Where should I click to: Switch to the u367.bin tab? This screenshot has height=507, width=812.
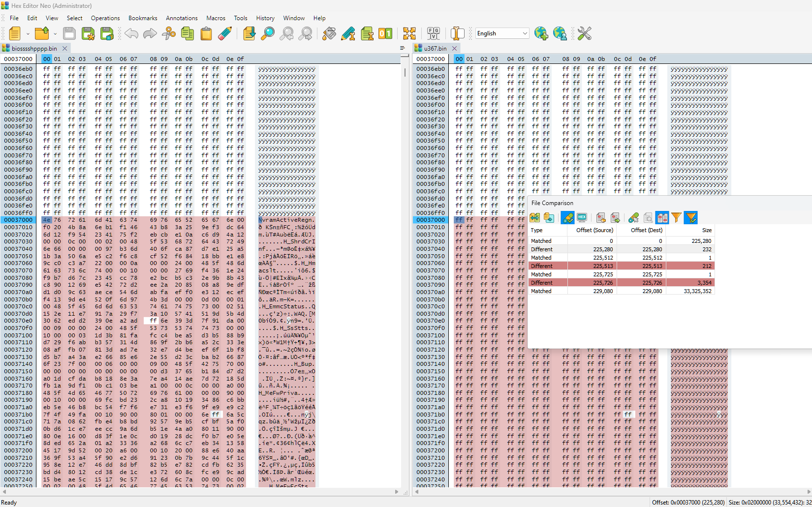click(435, 48)
